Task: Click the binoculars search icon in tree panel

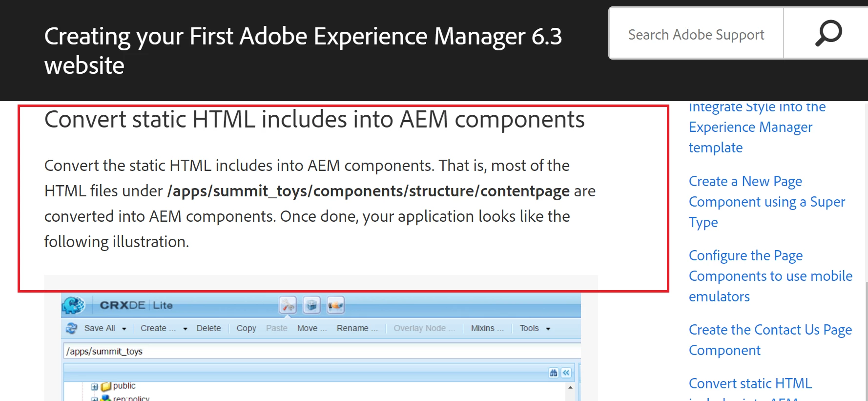Action: pos(553,373)
